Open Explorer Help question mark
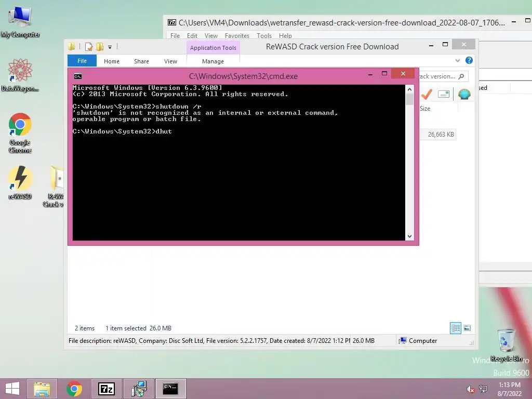The width and height of the screenshot is (532, 399). 469,60
